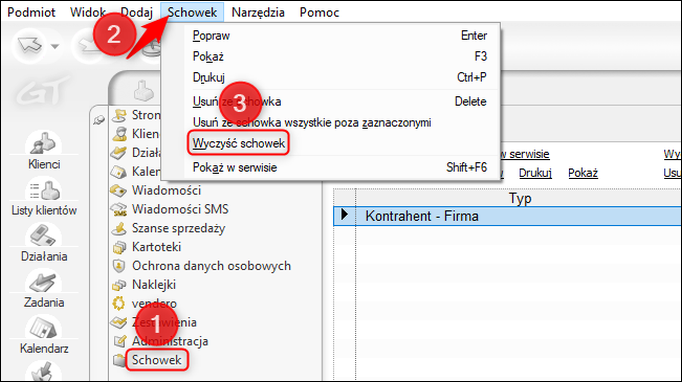Open the Narzędzia menu
Image resolution: width=682 pixels, height=382 pixels.
point(258,12)
